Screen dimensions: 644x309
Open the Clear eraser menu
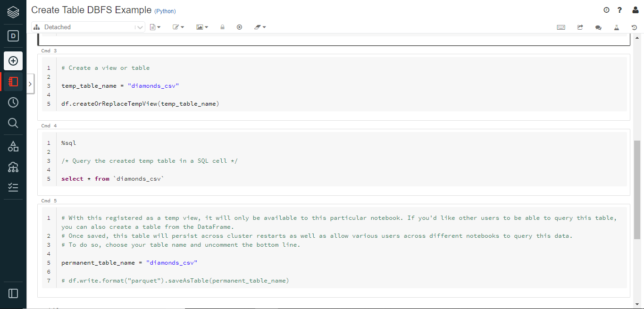tap(260, 27)
